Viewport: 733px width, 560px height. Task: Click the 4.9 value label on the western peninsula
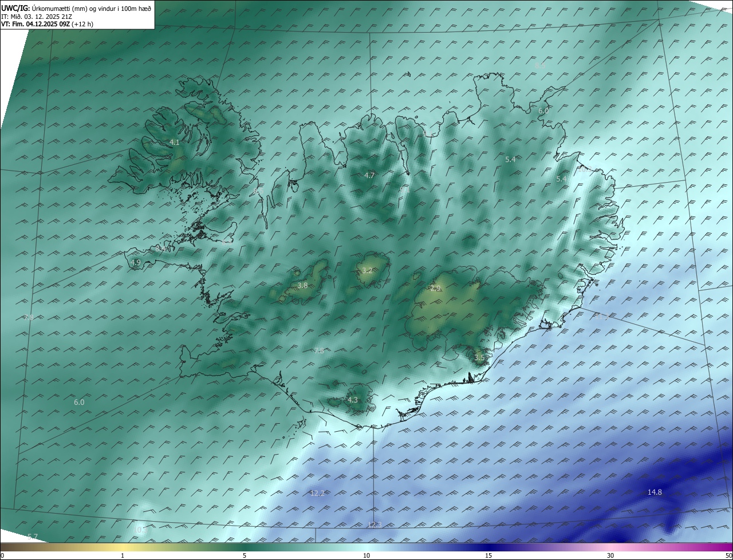pos(136,262)
